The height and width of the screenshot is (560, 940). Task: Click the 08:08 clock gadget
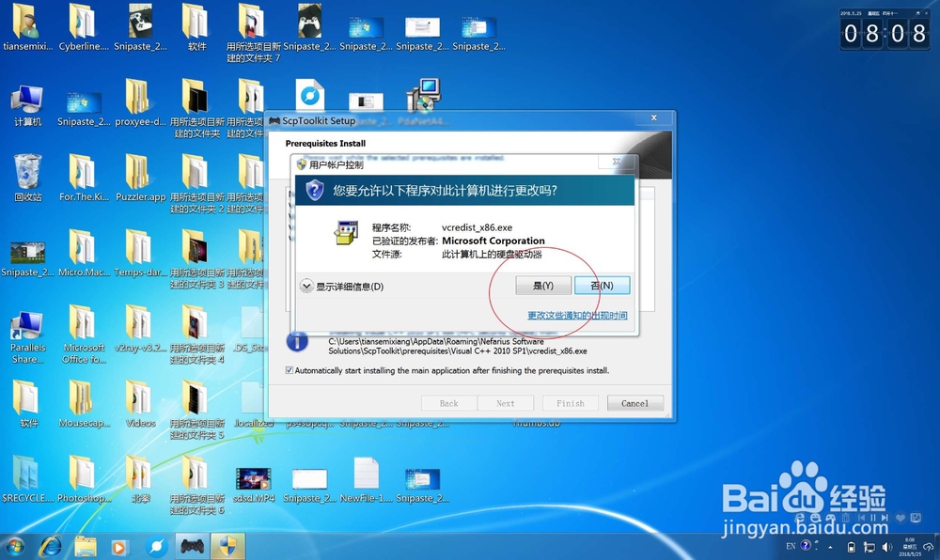(885, 33)
